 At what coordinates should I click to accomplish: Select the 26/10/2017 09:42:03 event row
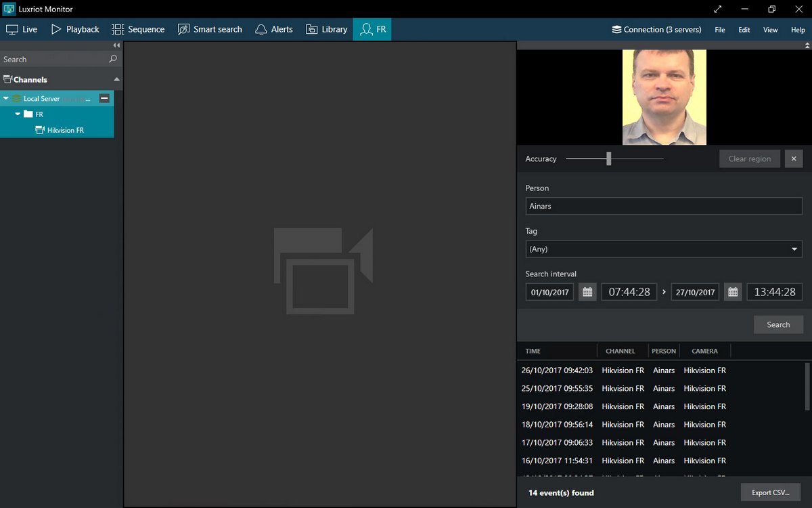[623, 371]
